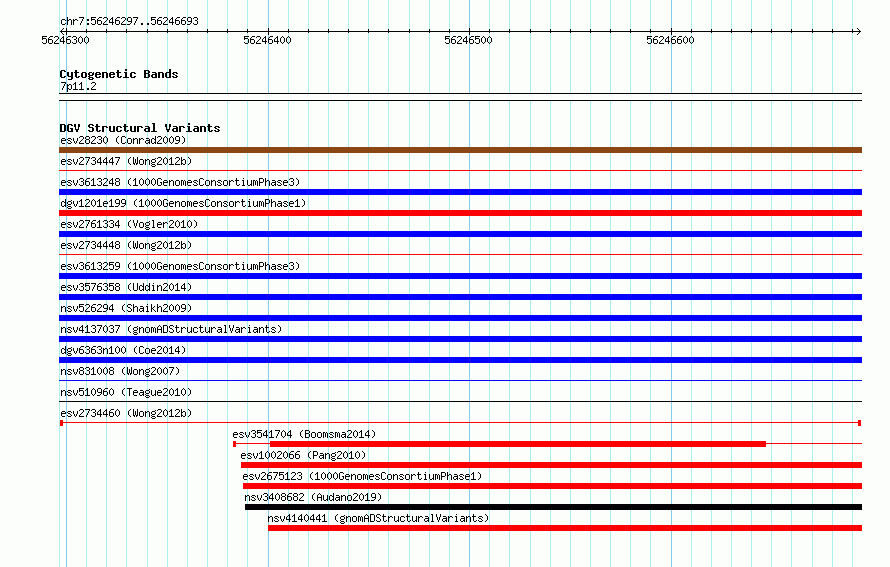This screenshot has width=890, height=567.
Task: Open esv1002066 (Pang2010) variant label
Action: pos(303,455)
